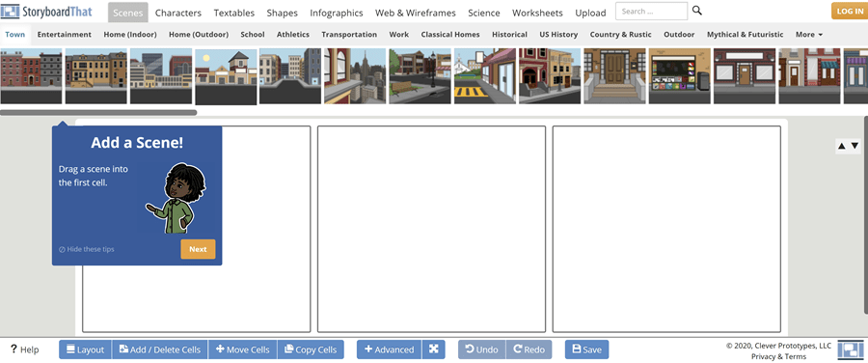
Task: Click the up triangle arrow at right
Action: (842, 146)
